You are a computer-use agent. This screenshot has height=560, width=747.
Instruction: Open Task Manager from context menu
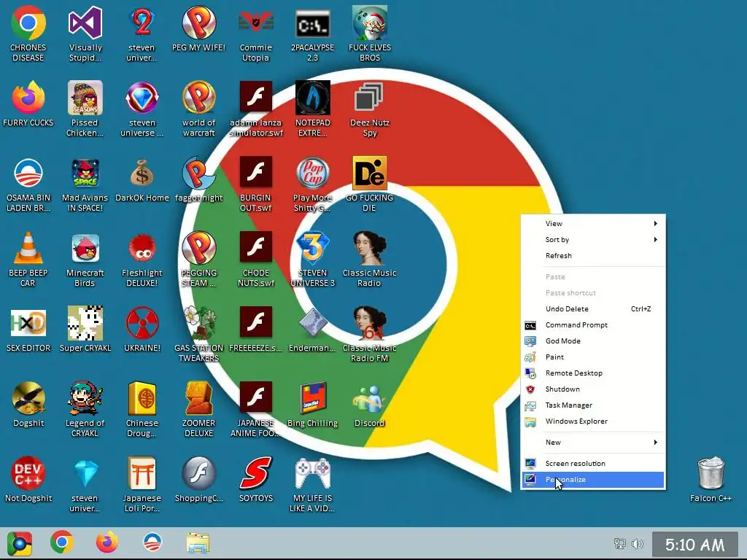point(593,405)
